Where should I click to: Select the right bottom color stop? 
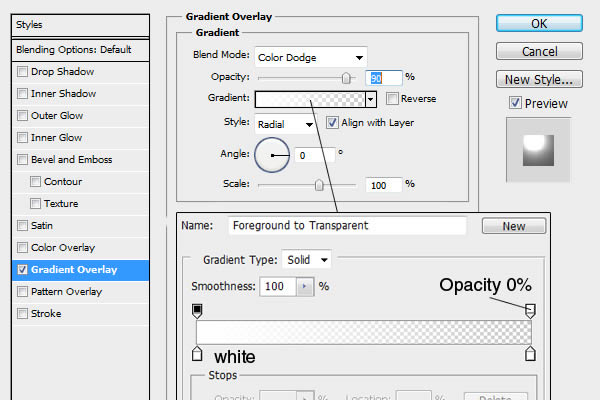tap(530, 353)
